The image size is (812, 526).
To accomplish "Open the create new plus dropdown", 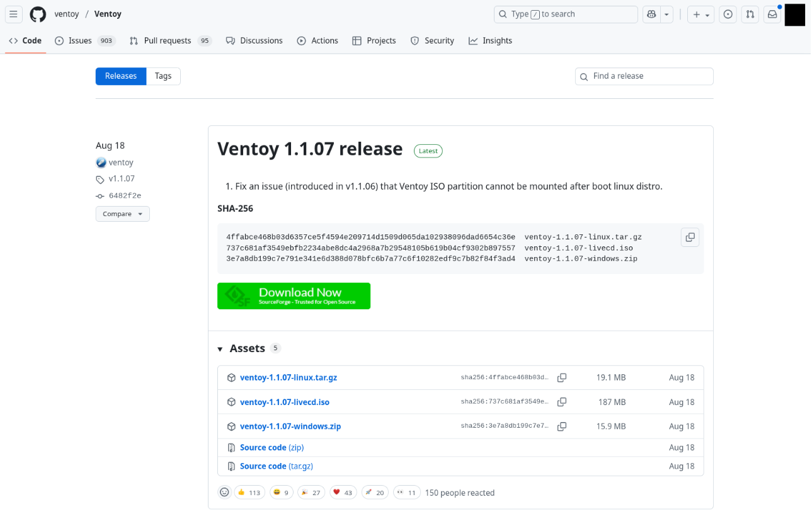I will [x=700, y=14].
